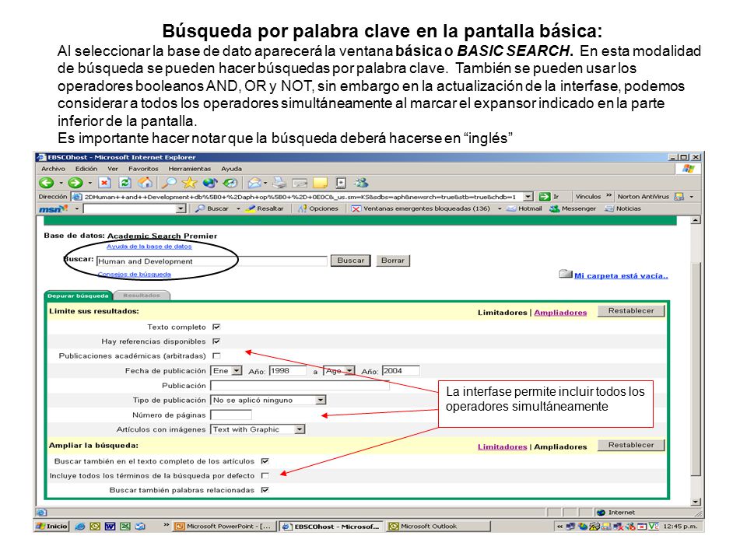Open the Search magnifier toolbar icon
This screenshot has height=560, width=747.
tap(169, 183)
